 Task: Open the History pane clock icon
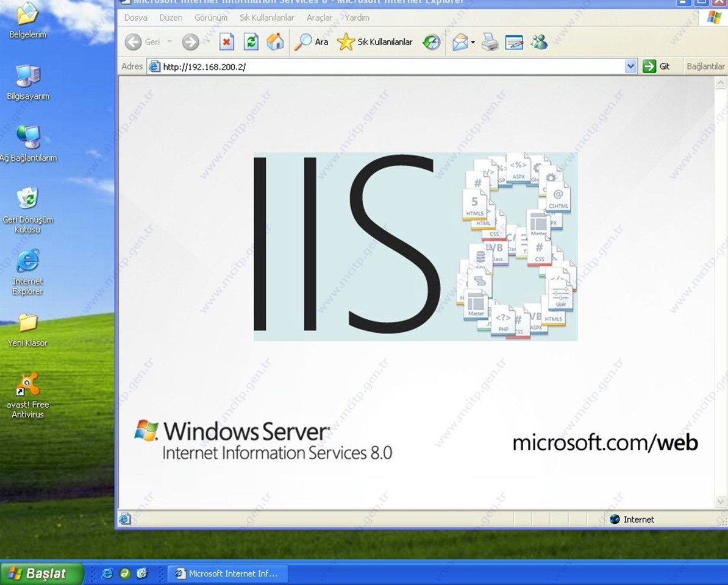[x=431, y=42]
